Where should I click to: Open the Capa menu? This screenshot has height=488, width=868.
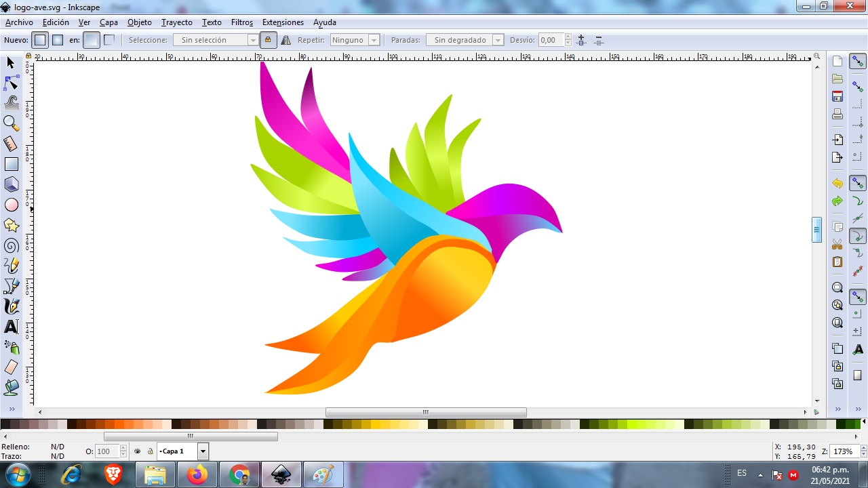108,22
